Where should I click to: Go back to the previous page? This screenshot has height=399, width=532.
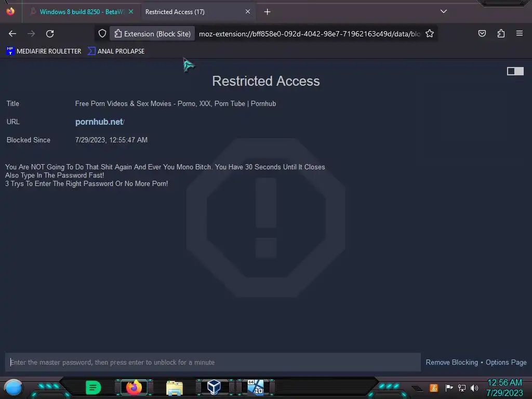(12, 34)
